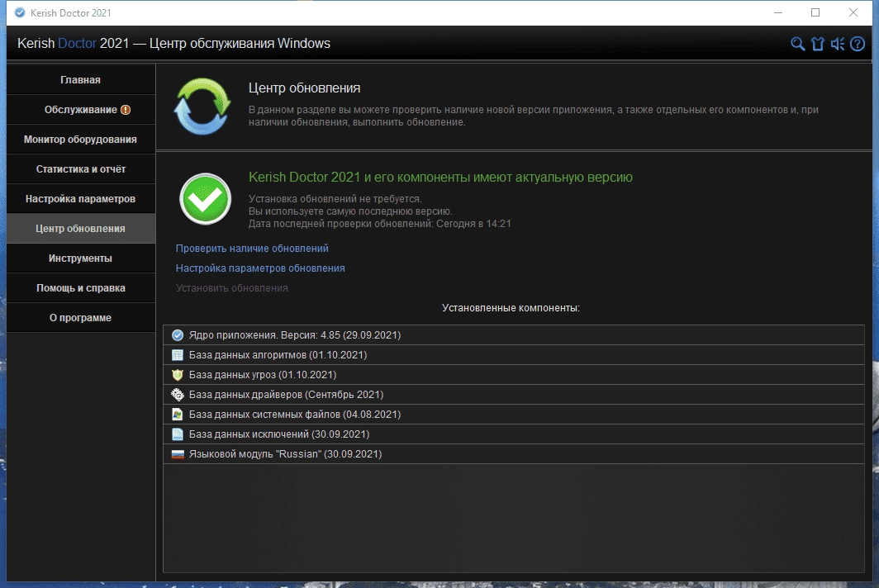Click the greyed Установить обновления link
Image resolution: width=879 pixels, height=588 pixels.
click(x=232, y=288)
